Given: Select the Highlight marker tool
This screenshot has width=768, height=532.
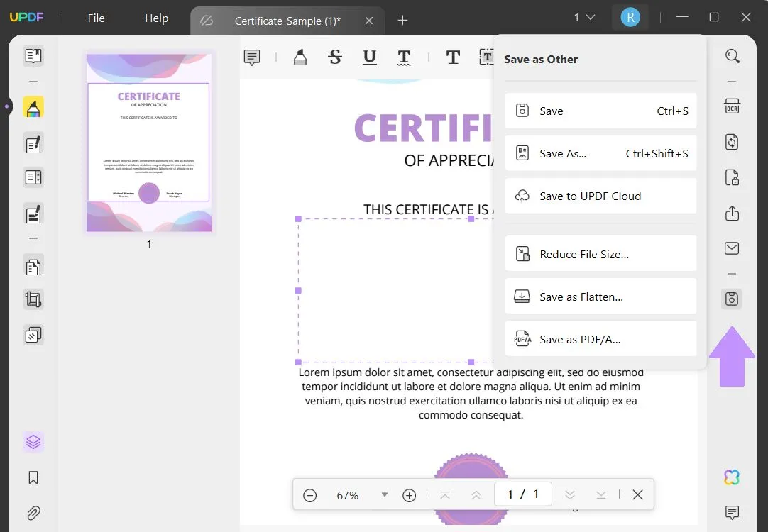Looking at the screenshot, I should coord(300,57).
